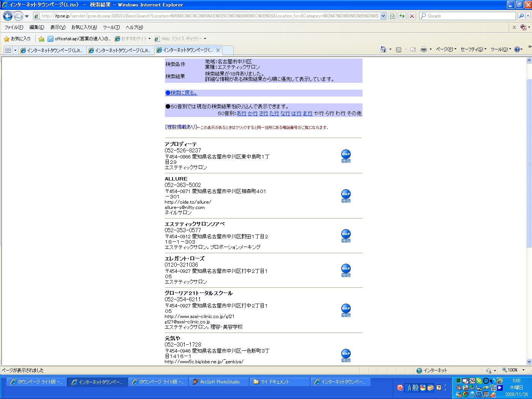Open the ヘルプ(H) menu

[135, 27]
